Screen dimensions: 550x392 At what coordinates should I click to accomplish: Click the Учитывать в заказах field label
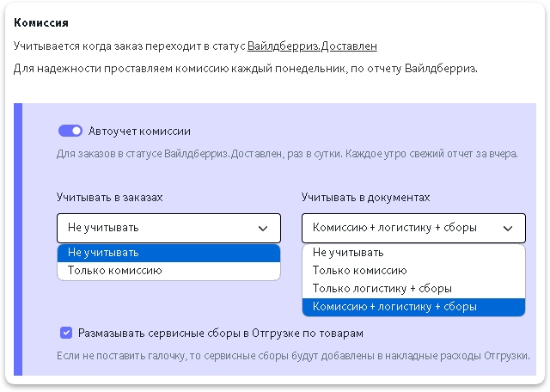(x=109, y=198)
